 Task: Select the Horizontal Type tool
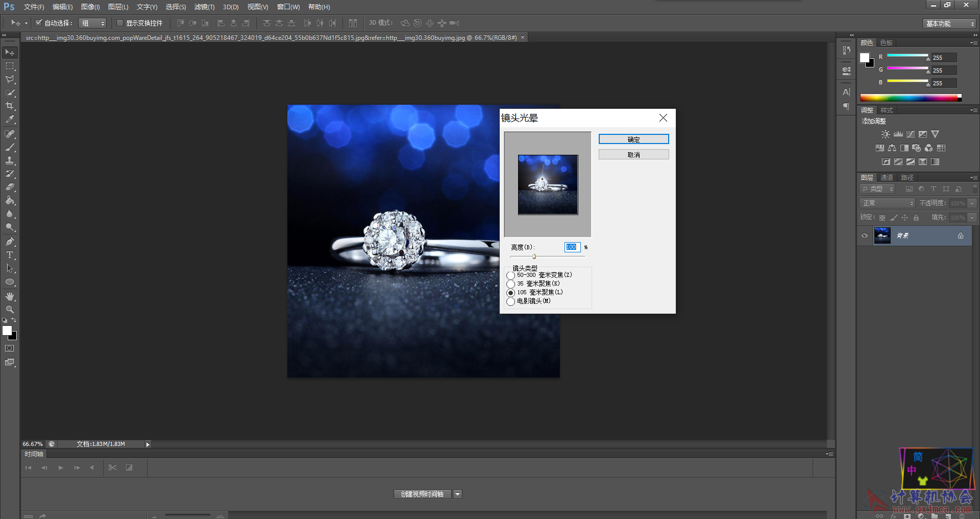click(10, 255)
